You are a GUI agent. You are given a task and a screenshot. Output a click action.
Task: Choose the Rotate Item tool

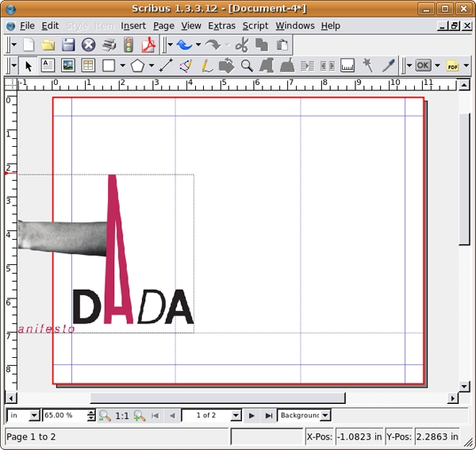tap(226, 66)
